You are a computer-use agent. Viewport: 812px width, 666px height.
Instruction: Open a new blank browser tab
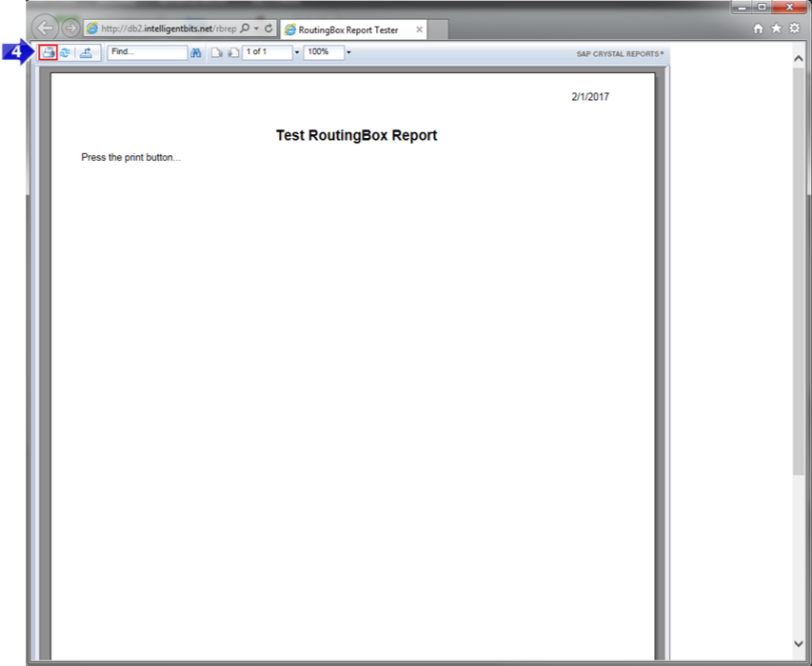point(438,29)
